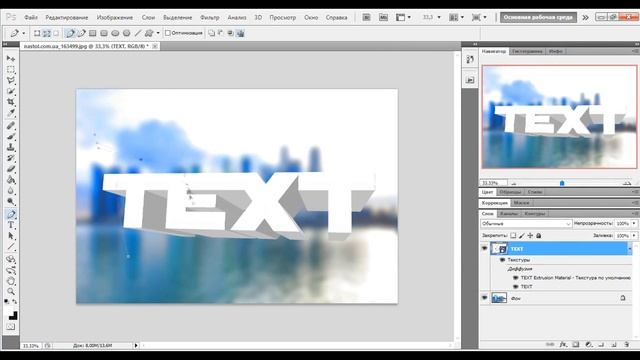Open Pen tool preset picker arrow
640x360 pixels.
point(24,33)
